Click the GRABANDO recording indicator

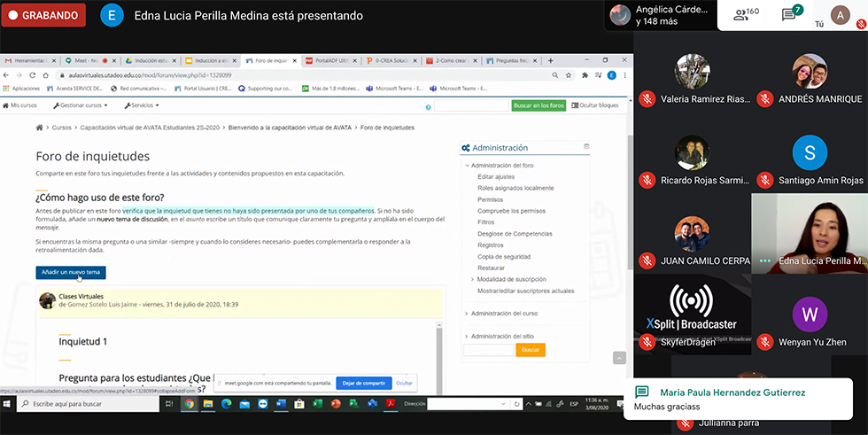coord(43,15)
